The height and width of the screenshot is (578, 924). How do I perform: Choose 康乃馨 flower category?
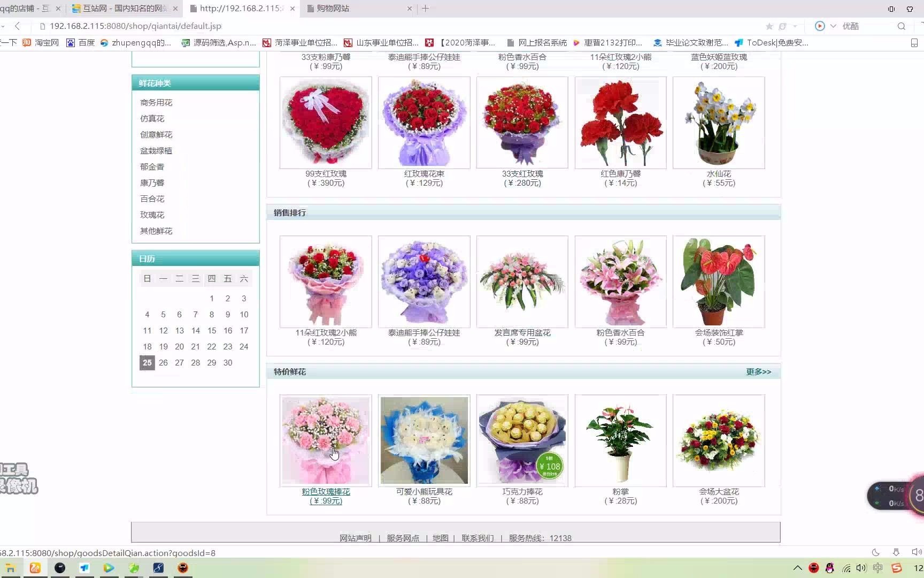point(152,183)
